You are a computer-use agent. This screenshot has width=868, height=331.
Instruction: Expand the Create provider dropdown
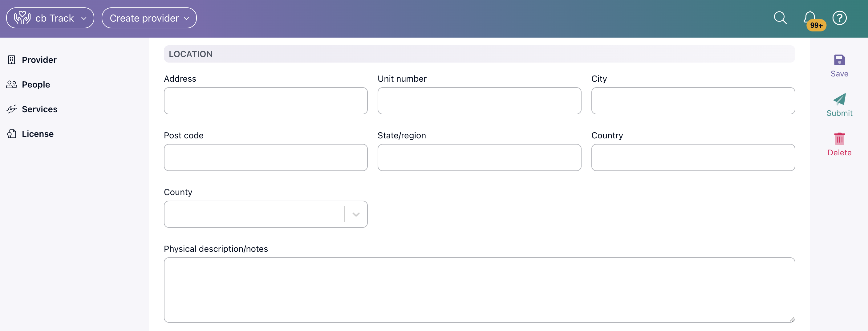[x=149, y=18]
